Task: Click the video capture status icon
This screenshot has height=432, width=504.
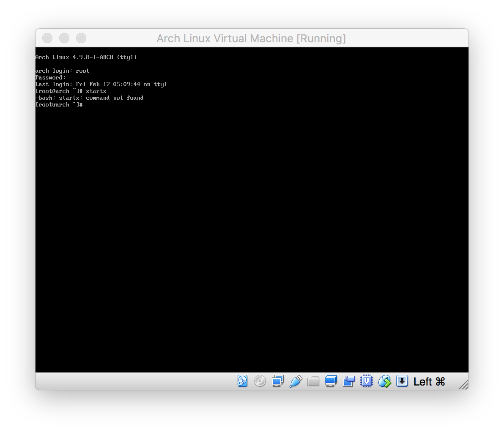Action: tap(349, 381)
